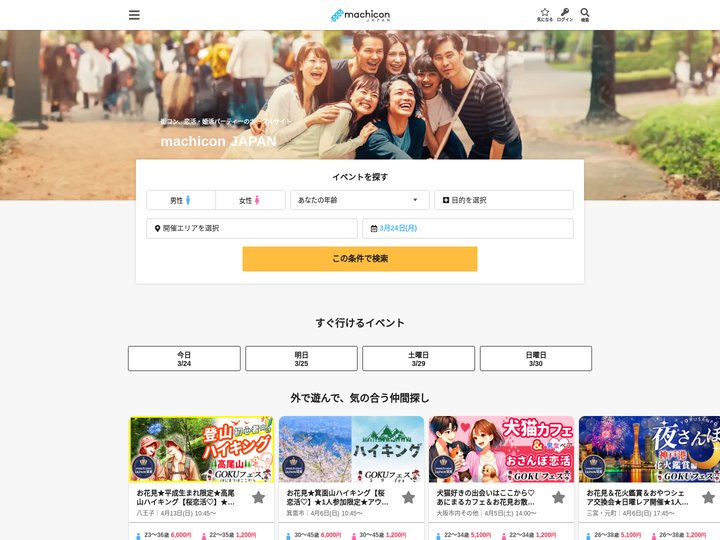Click the login key icon

tap(565, 15)
